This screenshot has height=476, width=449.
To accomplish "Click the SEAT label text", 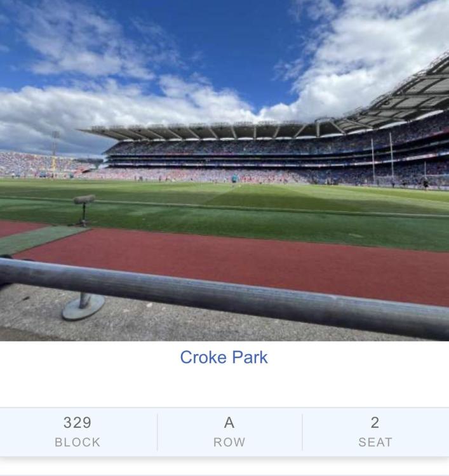I will pyautogui.click(x=375, y=442).
